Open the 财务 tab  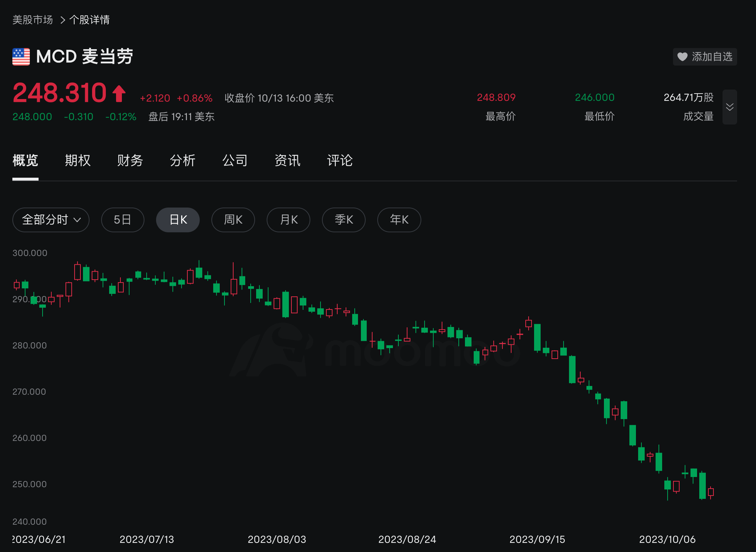(x=130, y=161)
